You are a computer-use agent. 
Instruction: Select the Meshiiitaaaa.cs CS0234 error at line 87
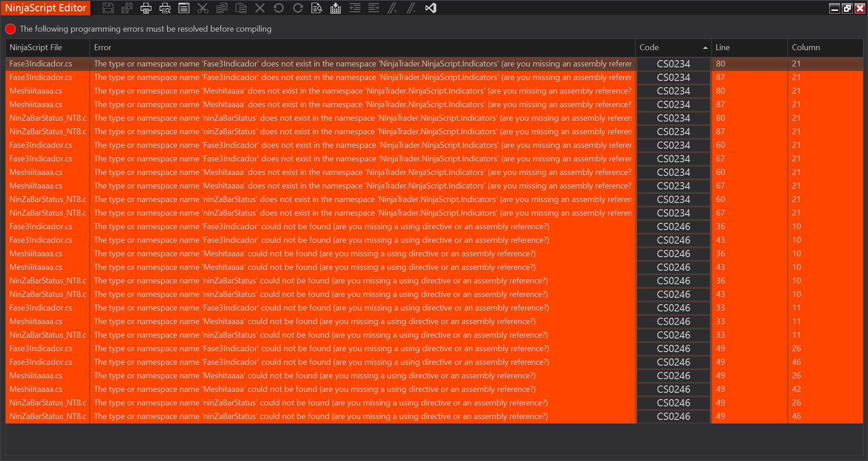[x=434, y=104]
